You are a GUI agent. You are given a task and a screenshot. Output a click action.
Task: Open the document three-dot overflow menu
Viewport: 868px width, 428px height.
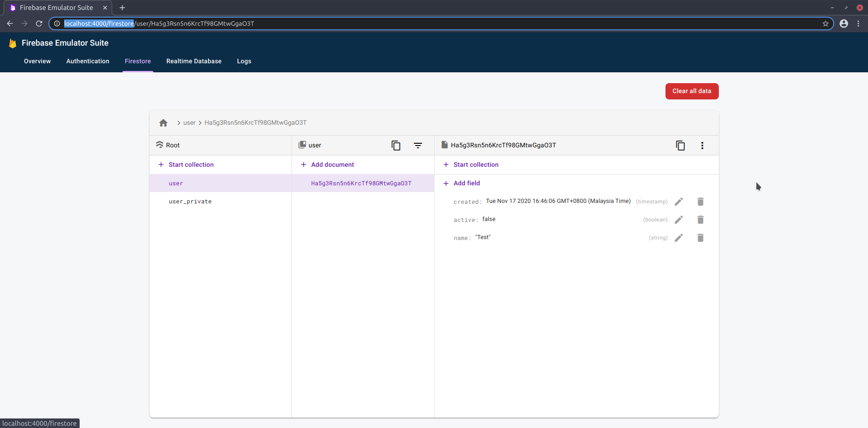[x=702, y=146]
